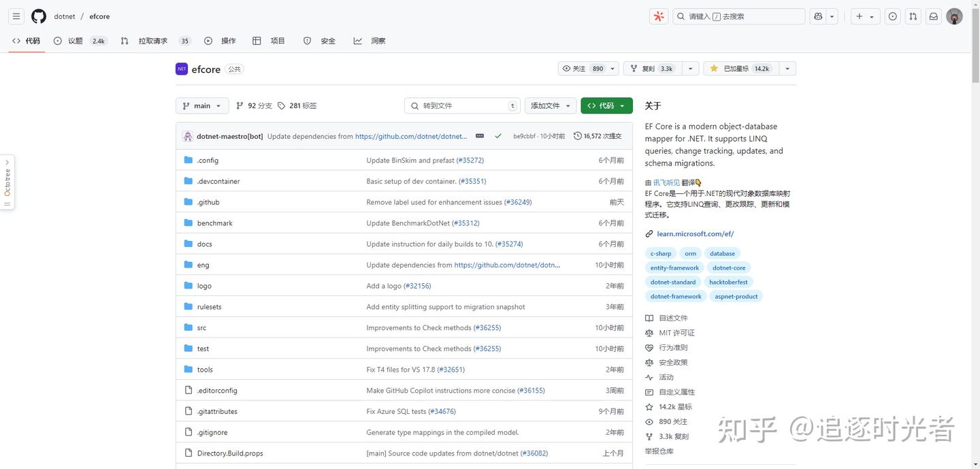980x469 pixels.
Task: Click the .editorconfig file icon
Action: point(189,390)
